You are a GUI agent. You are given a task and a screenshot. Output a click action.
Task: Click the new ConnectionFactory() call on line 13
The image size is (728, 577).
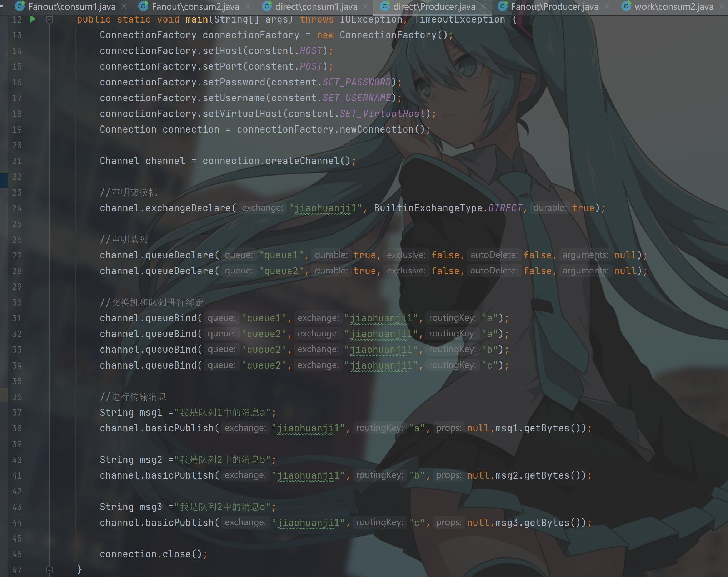click(383, 35)
